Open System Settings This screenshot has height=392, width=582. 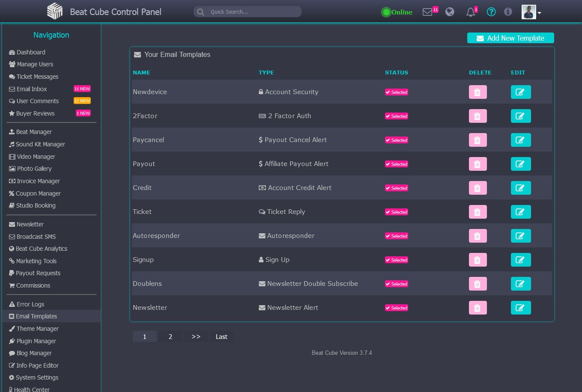33,377
